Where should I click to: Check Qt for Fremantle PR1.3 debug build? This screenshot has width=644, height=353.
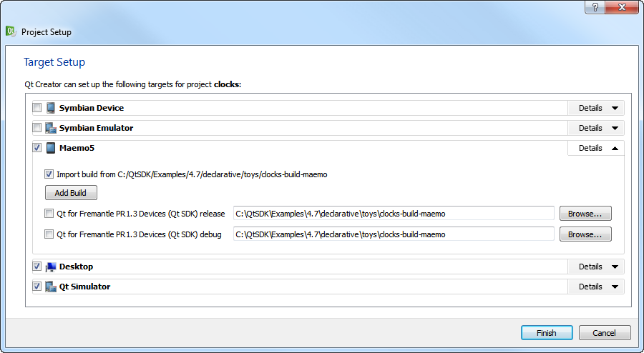coord(49,234)
